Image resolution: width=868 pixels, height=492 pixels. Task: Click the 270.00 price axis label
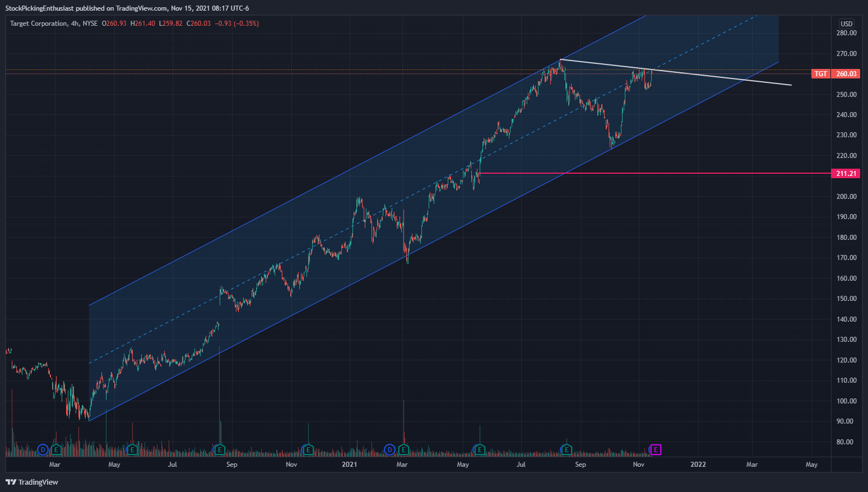[846, 54]
